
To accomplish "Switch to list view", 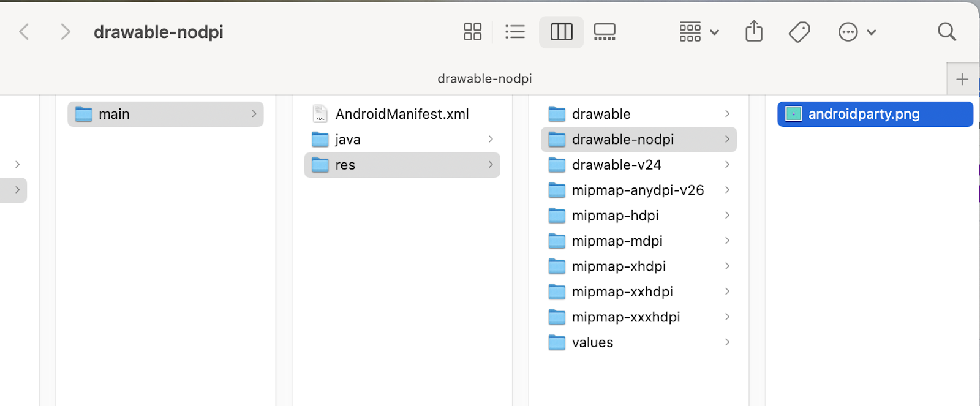I will click(x=515, y=32).
